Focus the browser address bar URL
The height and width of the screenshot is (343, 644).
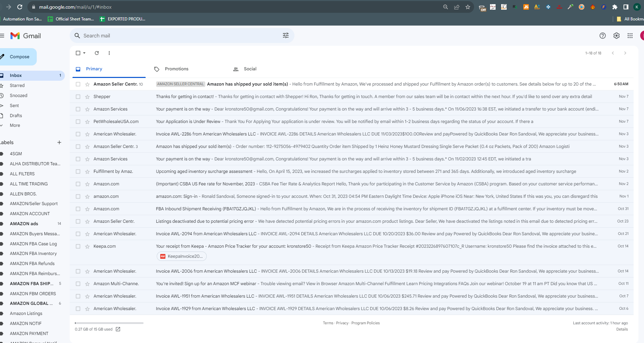75,7
